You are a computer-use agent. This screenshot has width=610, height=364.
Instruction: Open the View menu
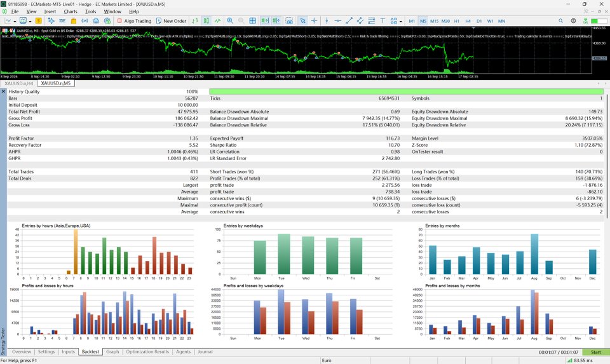(x=31, y=11)
